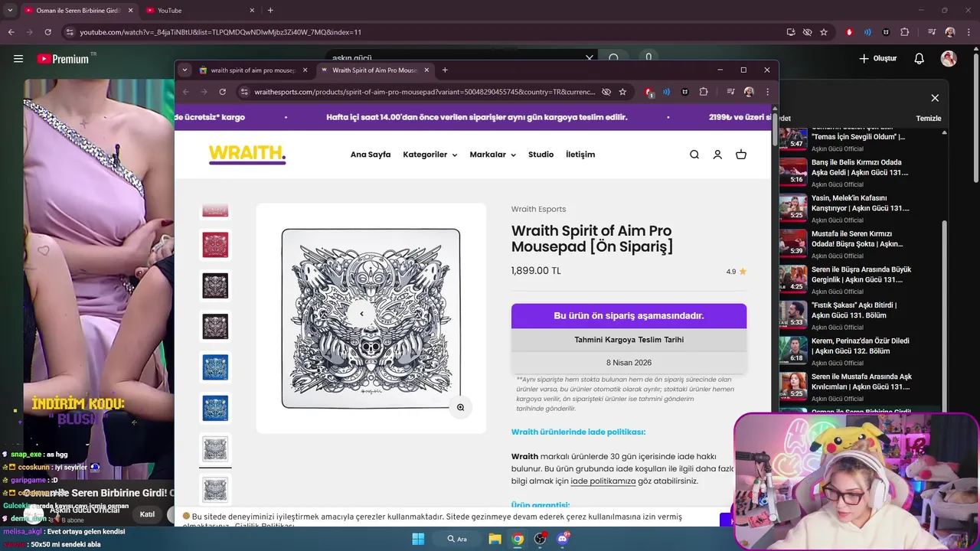Open YouTube notifications bell
This screenshot has height=551, width=980.
click(x=920, y=58)
